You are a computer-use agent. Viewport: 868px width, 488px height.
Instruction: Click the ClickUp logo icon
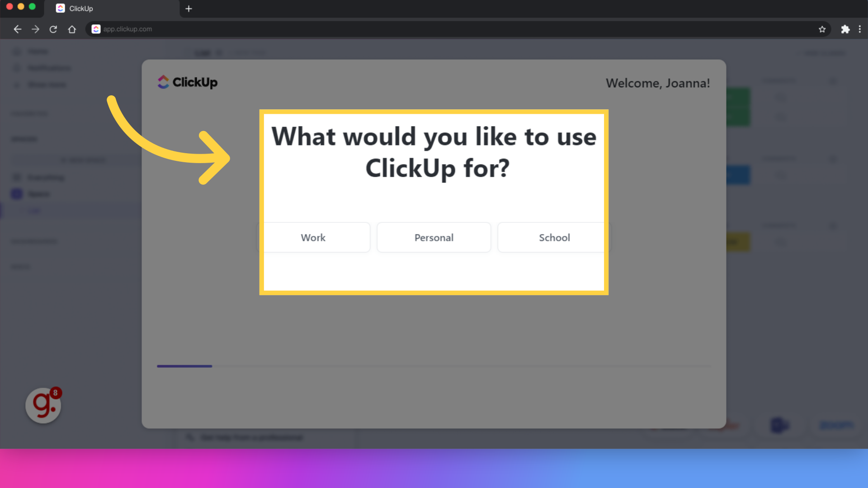pos(163,82)
